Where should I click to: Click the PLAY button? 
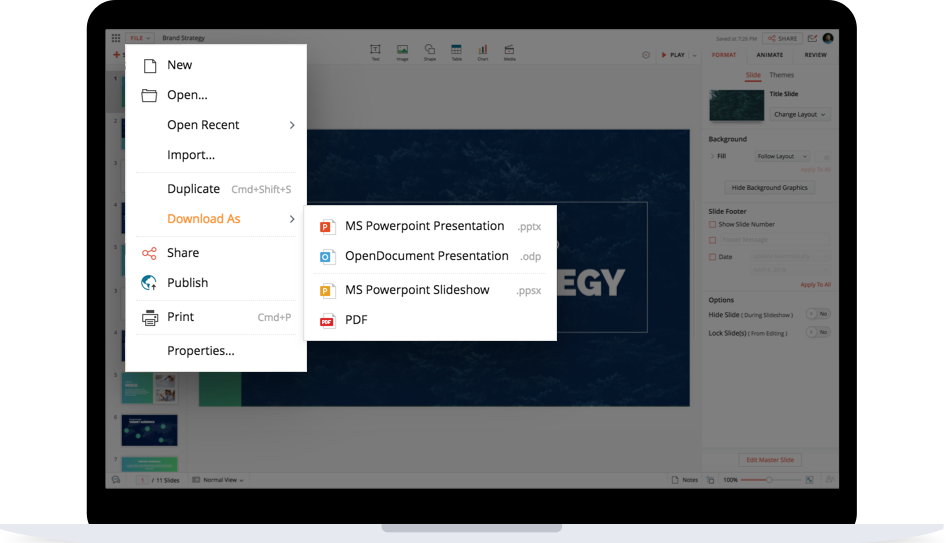click(x=673, y=55)
